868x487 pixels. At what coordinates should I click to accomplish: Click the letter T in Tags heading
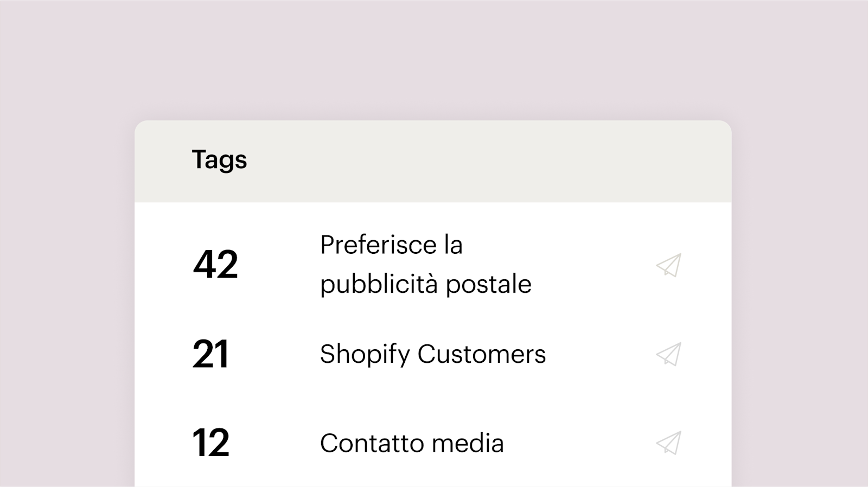coord(200,159)
